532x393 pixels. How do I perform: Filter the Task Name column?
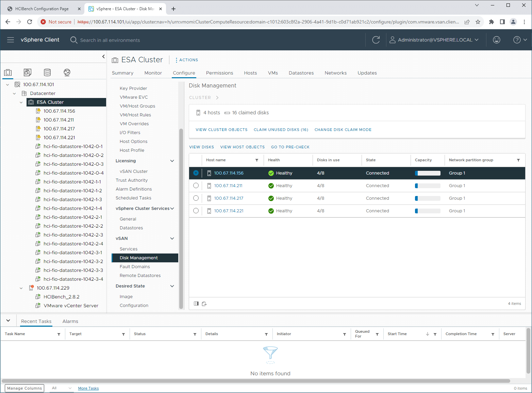(59, 334)
